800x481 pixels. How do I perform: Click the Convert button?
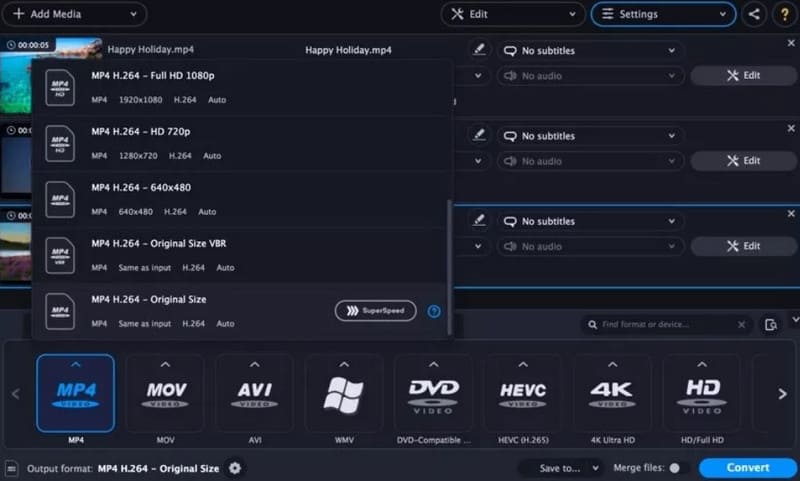tap(747, 468)
